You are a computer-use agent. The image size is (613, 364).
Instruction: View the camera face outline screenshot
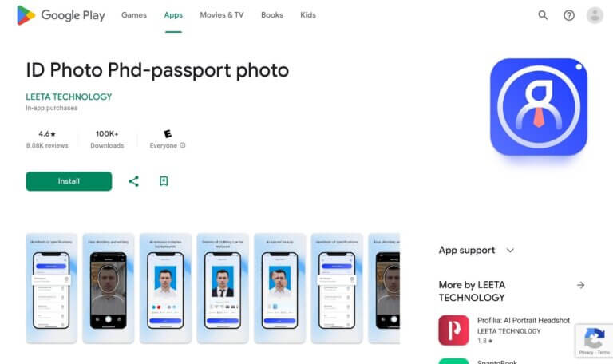click(x=109, y=288)
